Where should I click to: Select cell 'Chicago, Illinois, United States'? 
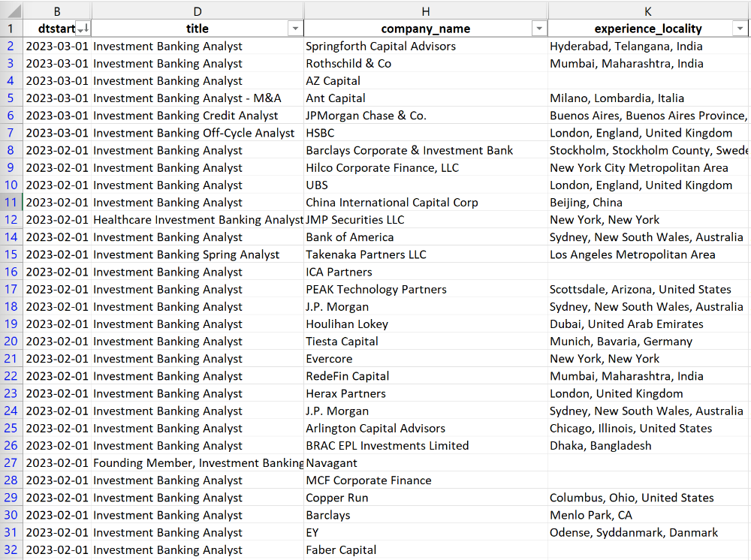(648, 429)
